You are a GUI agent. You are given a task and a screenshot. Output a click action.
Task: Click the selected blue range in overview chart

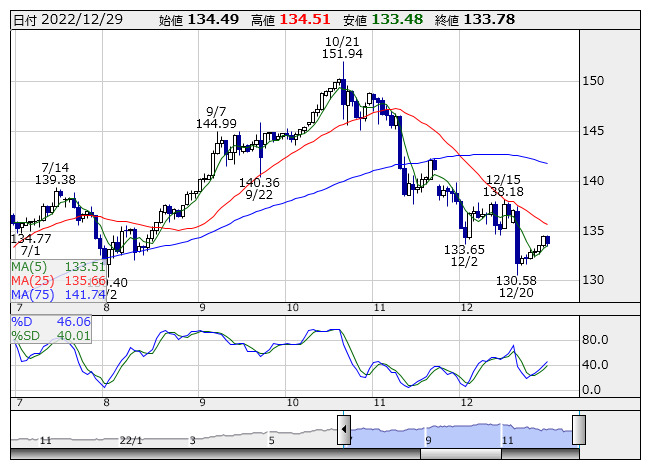click(x=461, y=435)
